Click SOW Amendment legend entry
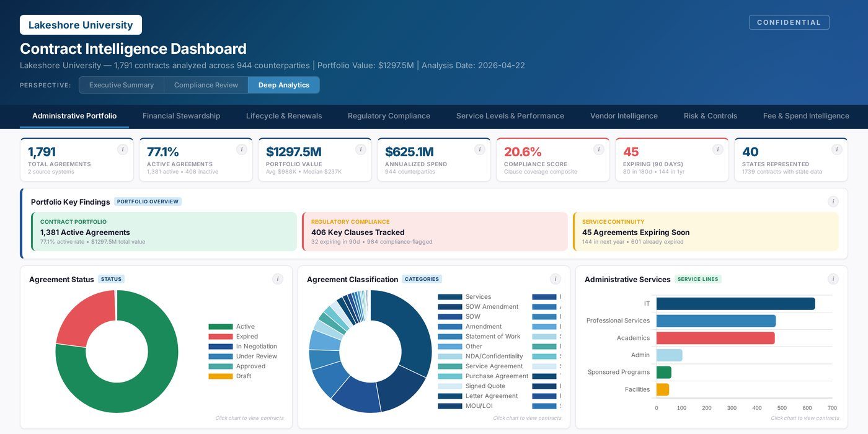 [478, 307]
